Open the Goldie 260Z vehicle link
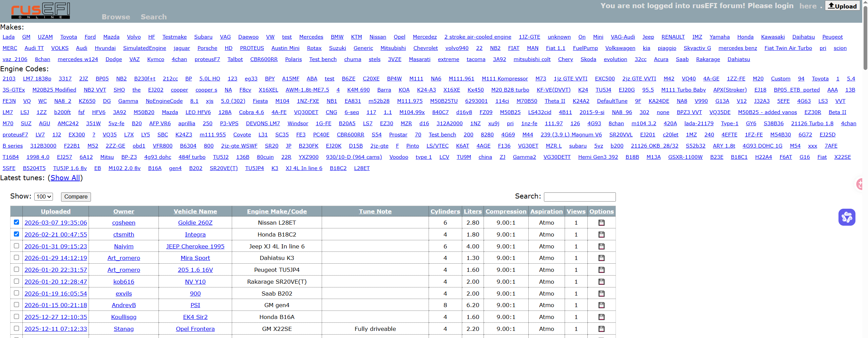868x338 pixels. point(195,223)
